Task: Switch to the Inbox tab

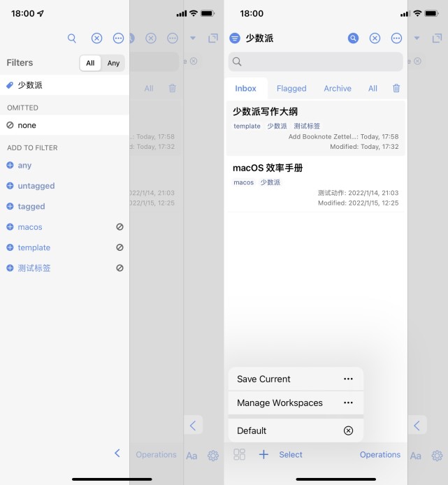Action: pyautogui.click(x=245, y=89)
